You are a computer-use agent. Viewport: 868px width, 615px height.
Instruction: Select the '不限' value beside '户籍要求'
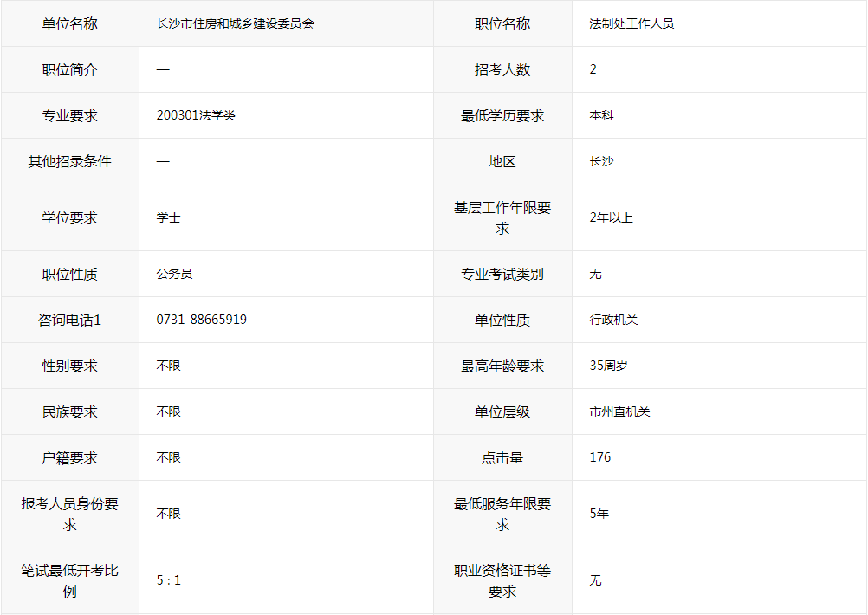168,457
